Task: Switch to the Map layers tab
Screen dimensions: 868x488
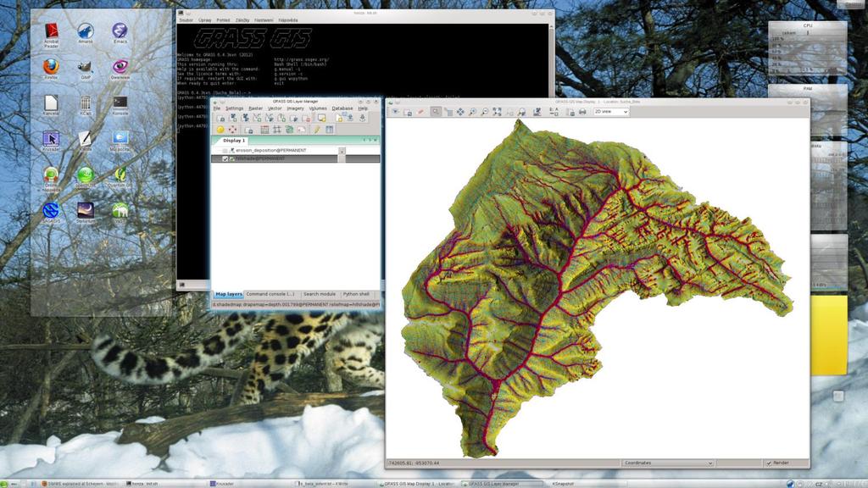Action: tap(229, 294)
